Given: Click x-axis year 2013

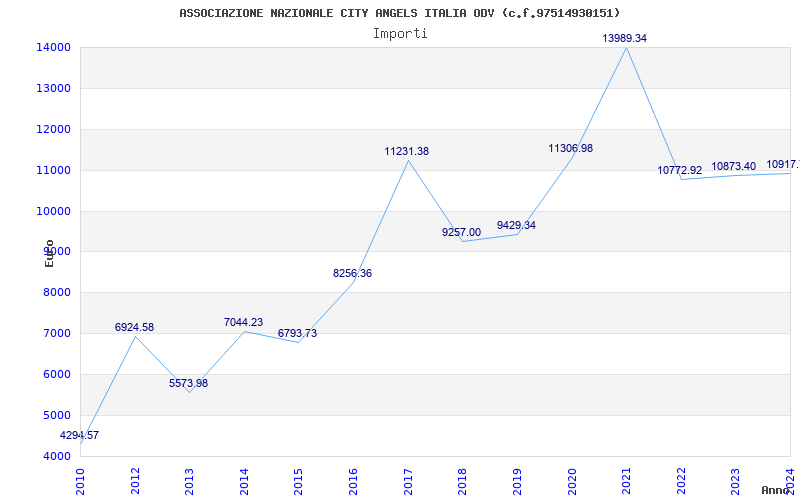Looking at the screenshot, I should (190, 482).
